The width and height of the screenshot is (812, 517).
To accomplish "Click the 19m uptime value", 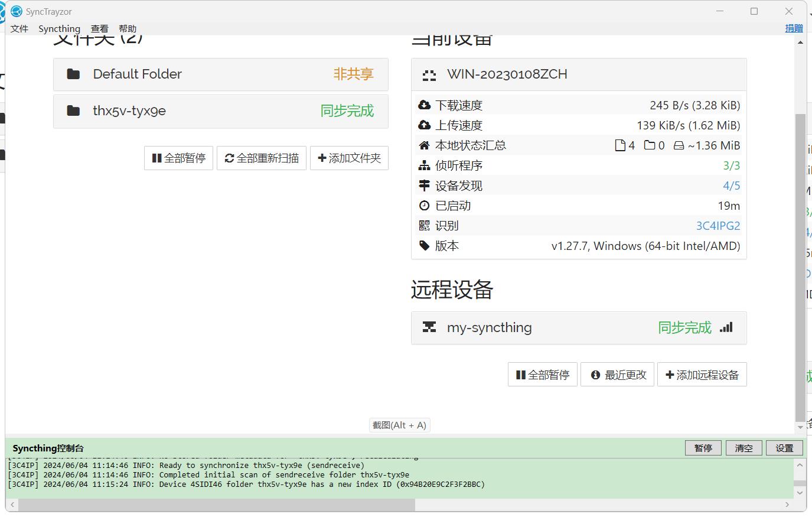I will click(729, 206).
